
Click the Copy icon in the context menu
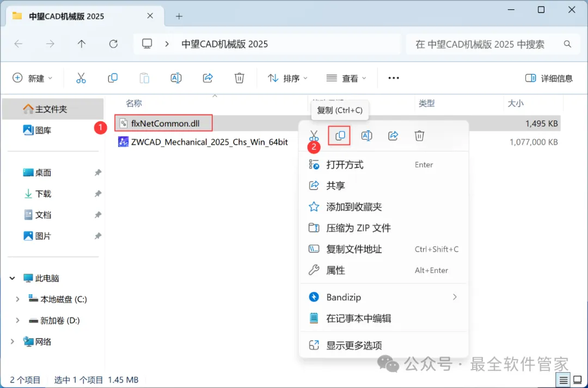coord(340,136)
